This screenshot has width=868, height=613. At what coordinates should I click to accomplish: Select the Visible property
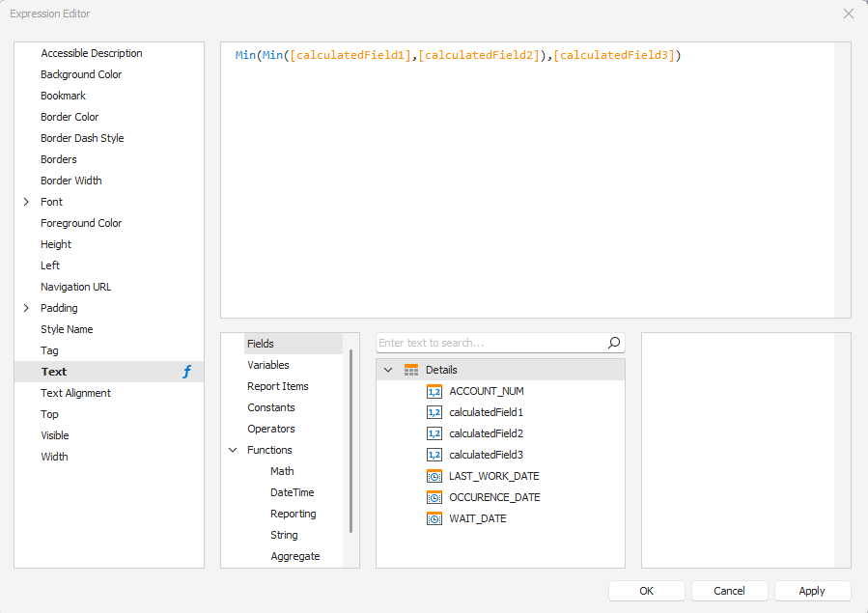click(x=55, y=435)
